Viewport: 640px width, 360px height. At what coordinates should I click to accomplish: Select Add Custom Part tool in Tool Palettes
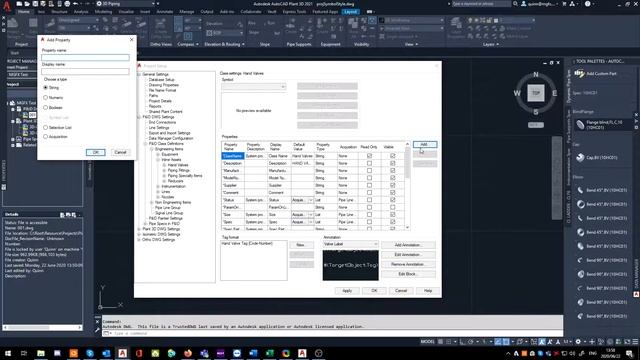(x=596, y=73)
